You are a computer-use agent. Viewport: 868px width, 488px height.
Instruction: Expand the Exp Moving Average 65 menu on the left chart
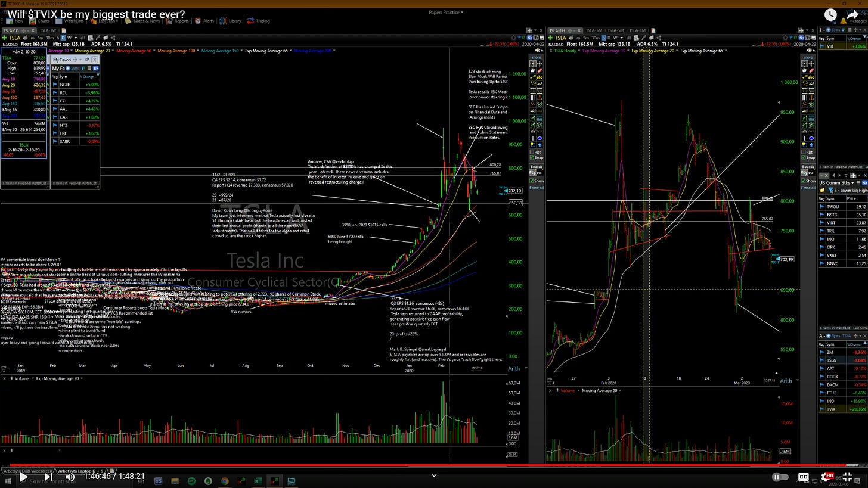click(x=290, y=51)
